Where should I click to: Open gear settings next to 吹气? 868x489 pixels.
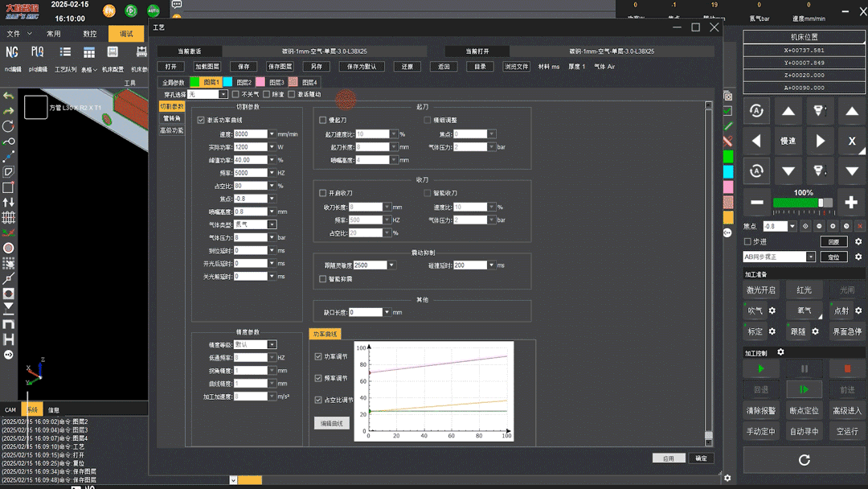(x=772, y=310)
